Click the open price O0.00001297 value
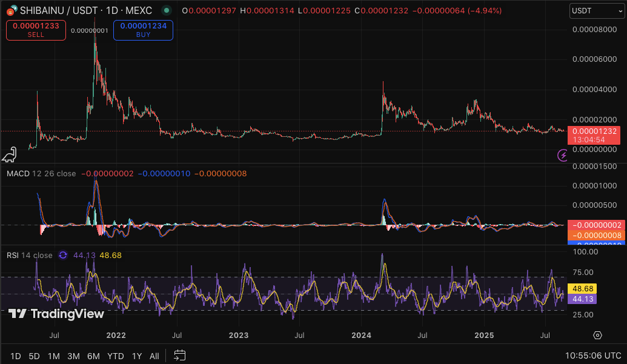 coord(209,11)
